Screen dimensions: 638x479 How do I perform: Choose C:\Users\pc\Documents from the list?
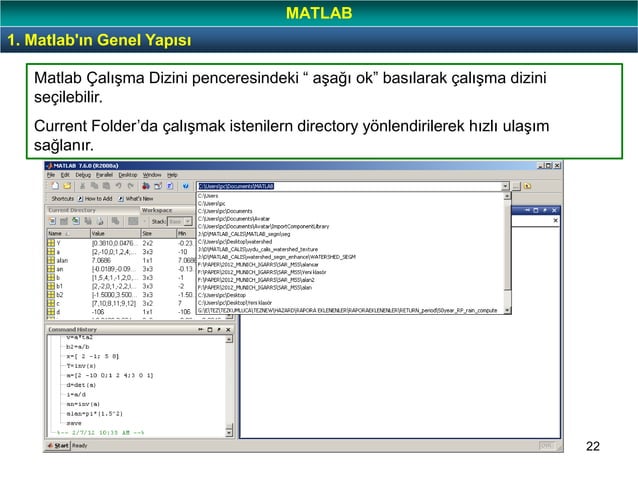[352, 211]
